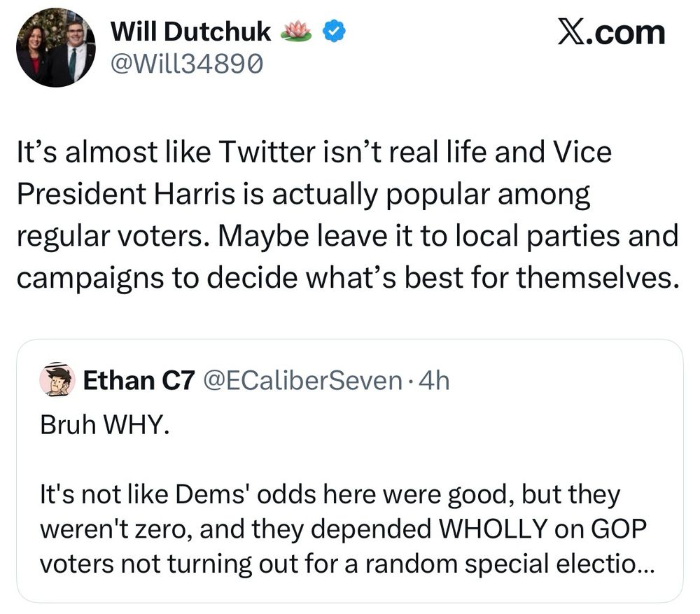Click the "Bruh WHY." line
The height and width of the screenshot is (614, 700).
pyautogui.click(x=105, y=425)
